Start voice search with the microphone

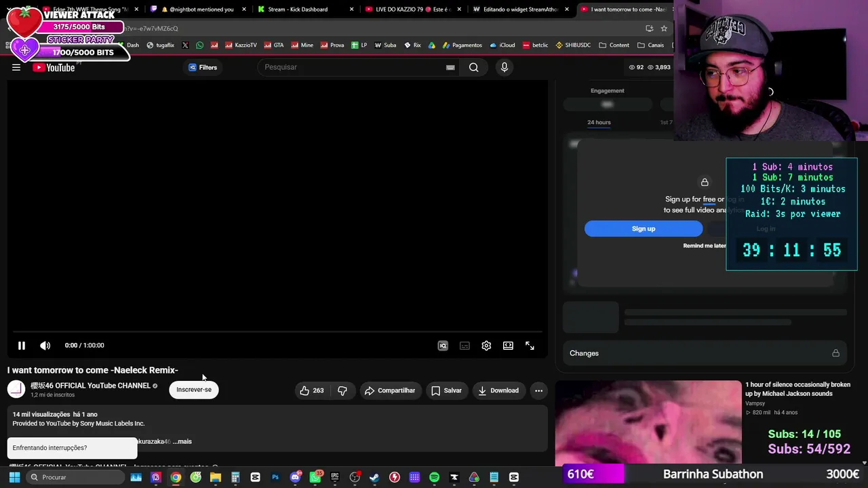(504, 67)
